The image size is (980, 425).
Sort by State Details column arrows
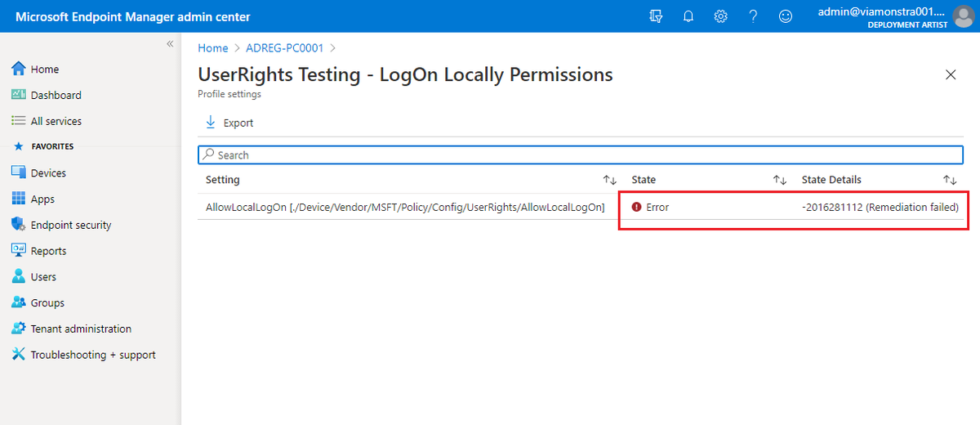tap(950, 180)
